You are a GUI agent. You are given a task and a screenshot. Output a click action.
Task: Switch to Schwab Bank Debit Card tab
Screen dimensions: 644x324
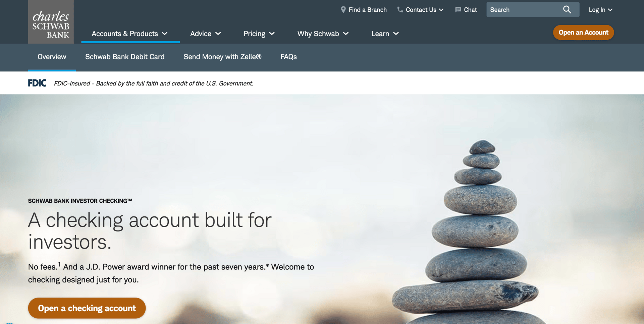pos(125,57)
